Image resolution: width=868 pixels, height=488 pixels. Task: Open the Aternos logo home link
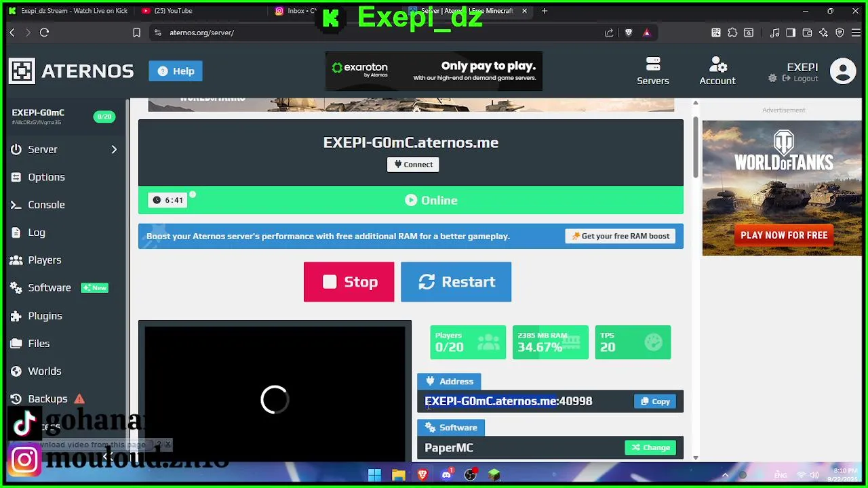71,70
